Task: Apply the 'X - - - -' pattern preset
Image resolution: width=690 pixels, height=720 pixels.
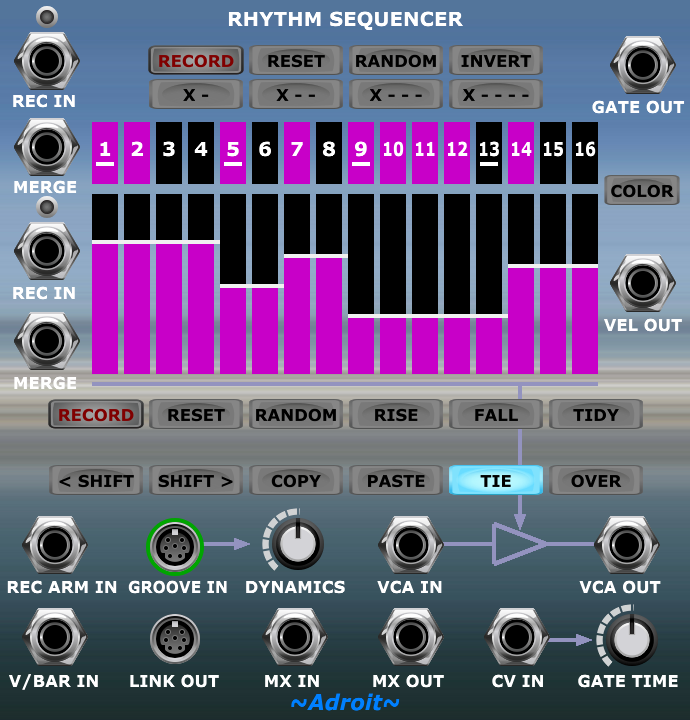Action: pos(496,95)
